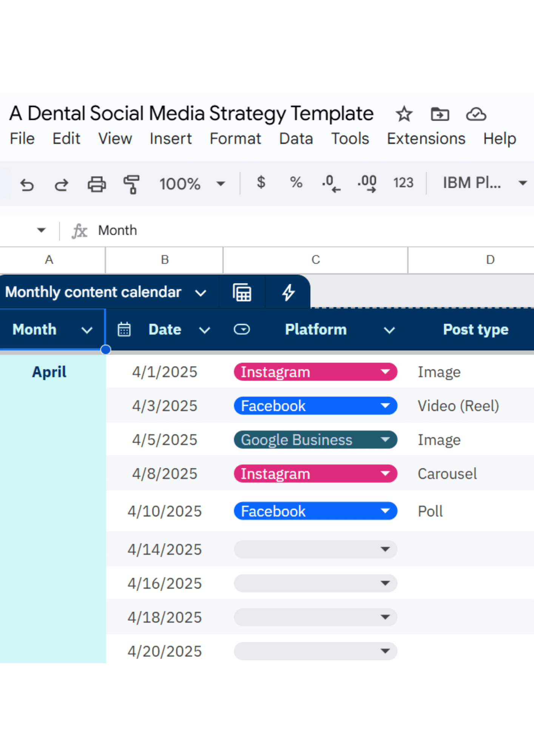Open the Insert menu

click(171, 139)
